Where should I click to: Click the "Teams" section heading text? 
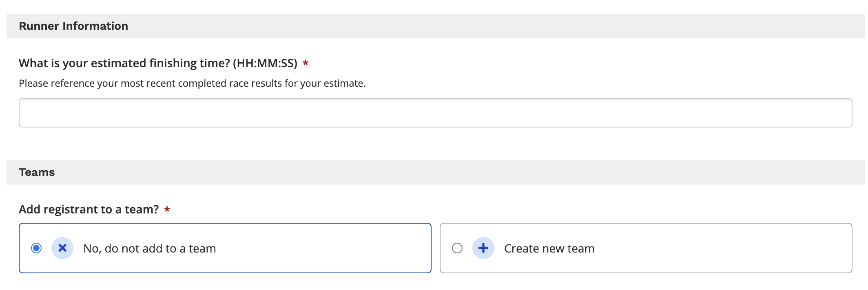37,172
